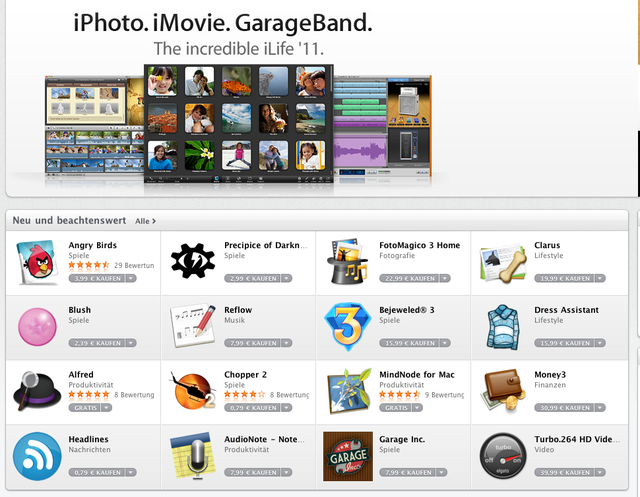
Task: Expand the arrow next to Money3 buy button
Action: pos(600,408)
